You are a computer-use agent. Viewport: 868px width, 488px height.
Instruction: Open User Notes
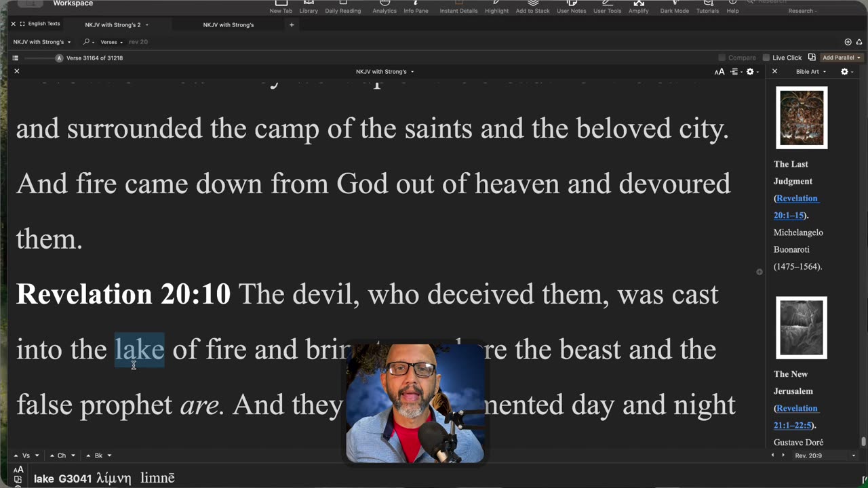572,7
